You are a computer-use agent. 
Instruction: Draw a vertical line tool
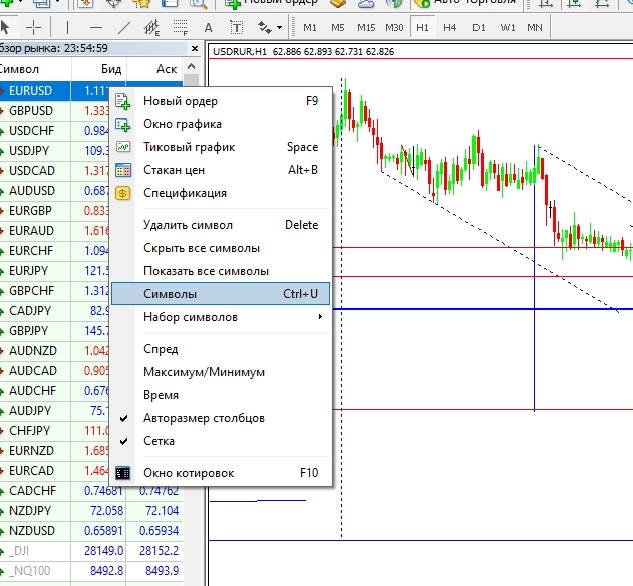tap(67, 27)
